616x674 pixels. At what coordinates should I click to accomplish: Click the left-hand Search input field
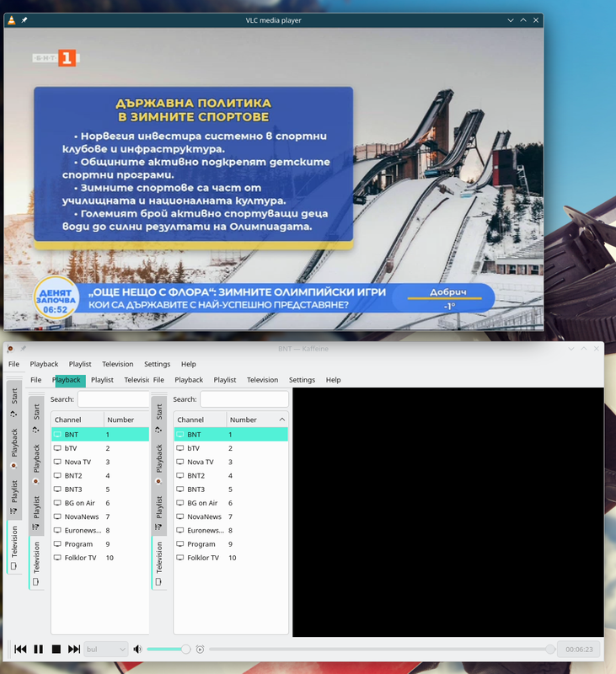tap(114, 399)
